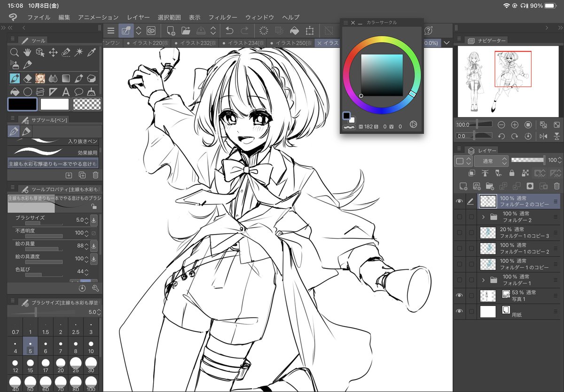The image size is (564, 392).
Task: Toggle Lock layer icon in Layer panel
Action: click(512, 173)
